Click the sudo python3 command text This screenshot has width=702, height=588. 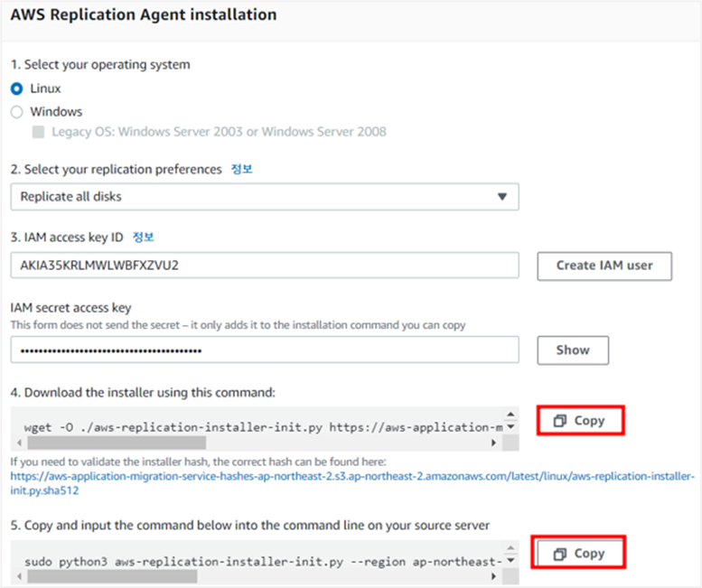coord(263,562)
